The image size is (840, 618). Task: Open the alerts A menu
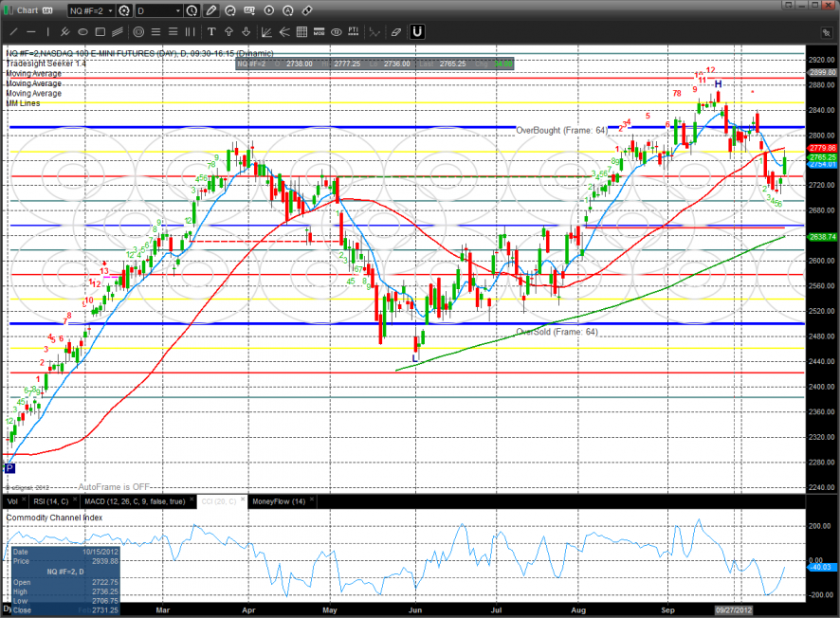coord(288,10)
